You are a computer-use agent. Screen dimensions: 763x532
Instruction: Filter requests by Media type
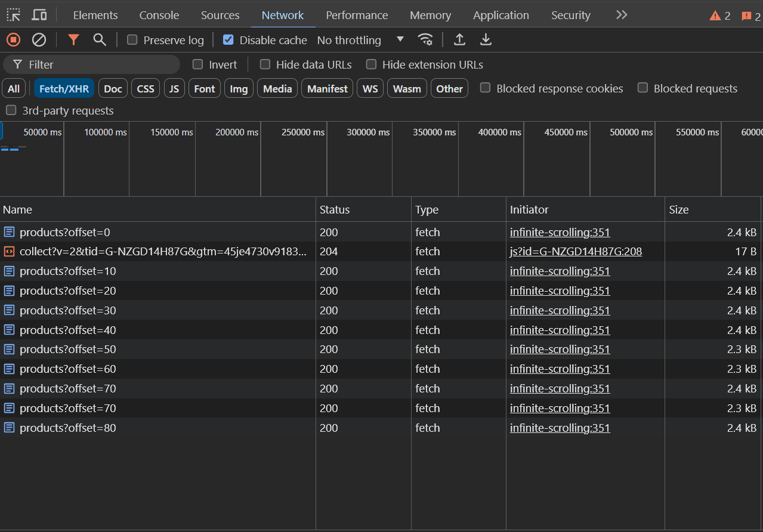(x=277, y=89)
